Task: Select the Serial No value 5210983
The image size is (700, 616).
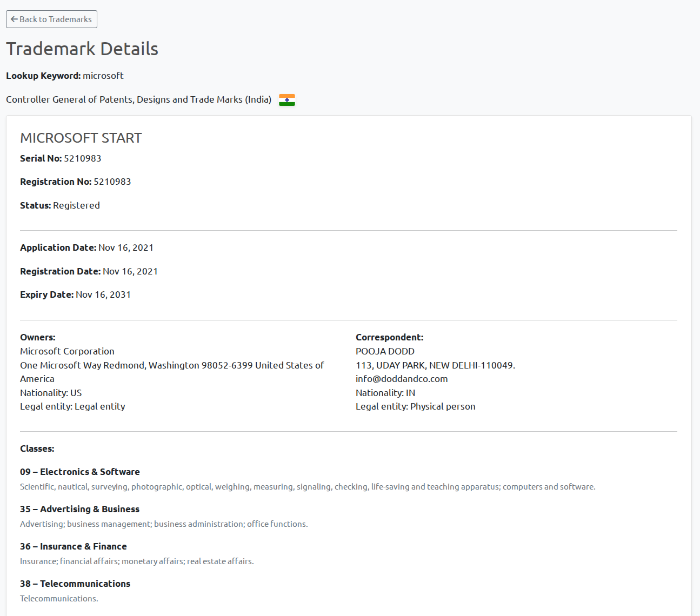Action: click(x=82, y=159)
